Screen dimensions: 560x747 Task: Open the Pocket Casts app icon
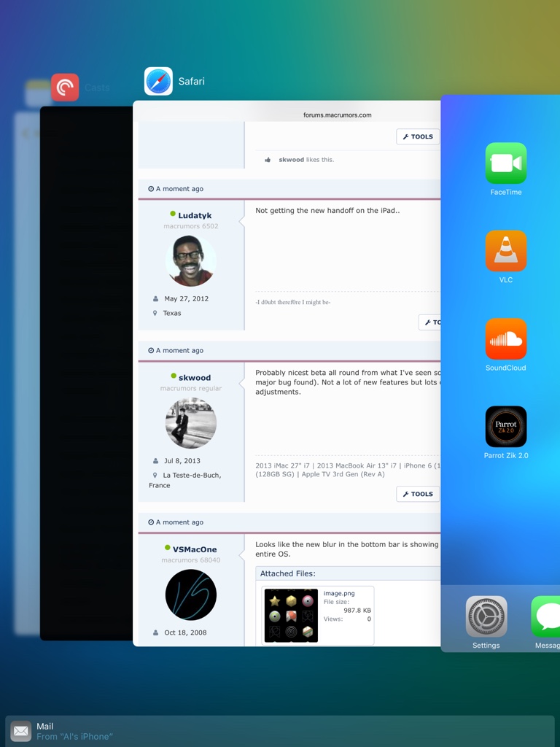65,88
